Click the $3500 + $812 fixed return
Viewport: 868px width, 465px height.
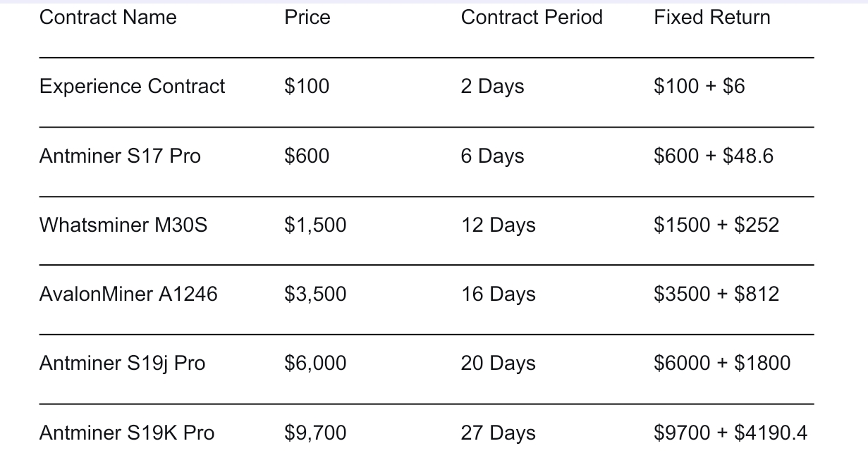[x=716, y=294]
